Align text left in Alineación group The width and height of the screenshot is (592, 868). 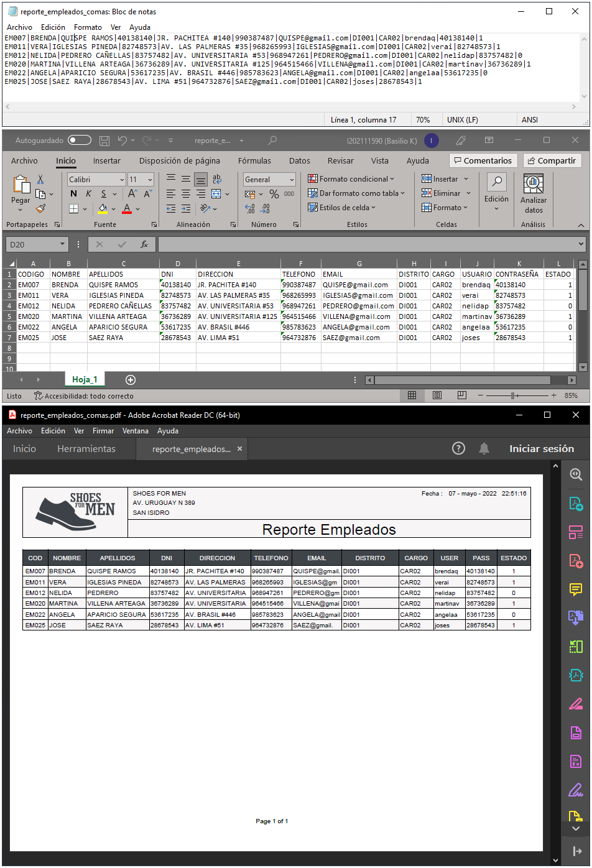[x=171, y=194]
